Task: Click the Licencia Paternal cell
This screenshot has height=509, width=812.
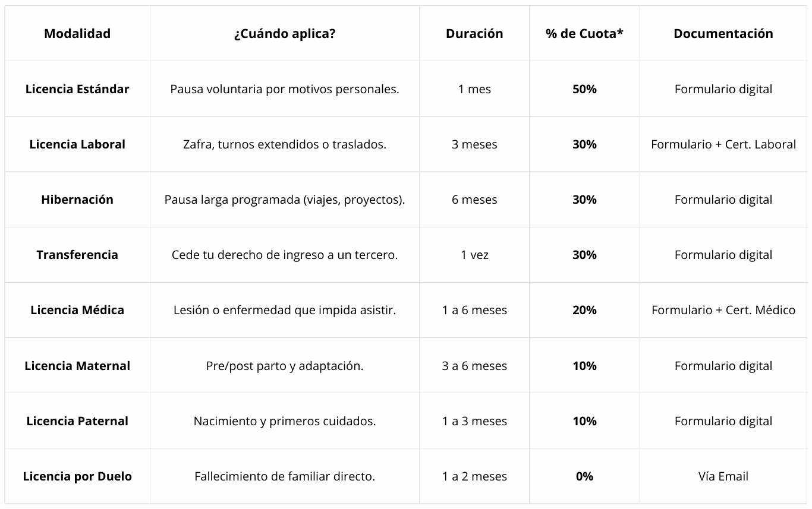Action: point(77,421)
